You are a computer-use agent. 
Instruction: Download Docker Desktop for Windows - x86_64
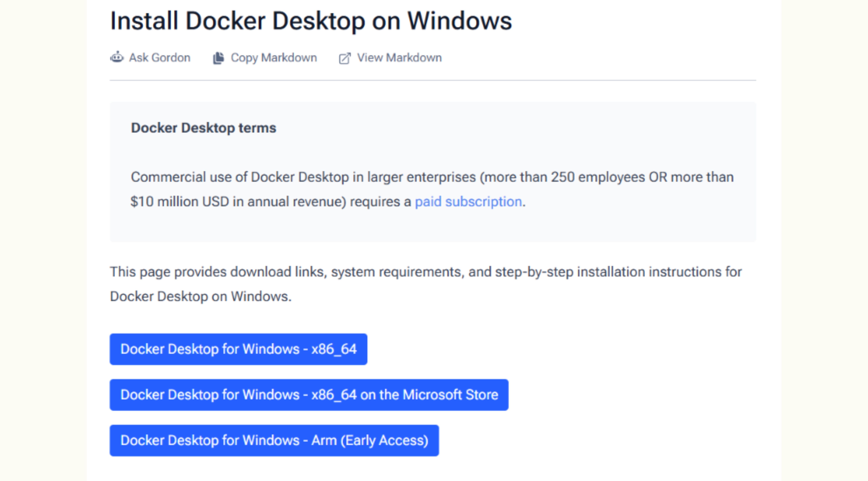(238, 349)
